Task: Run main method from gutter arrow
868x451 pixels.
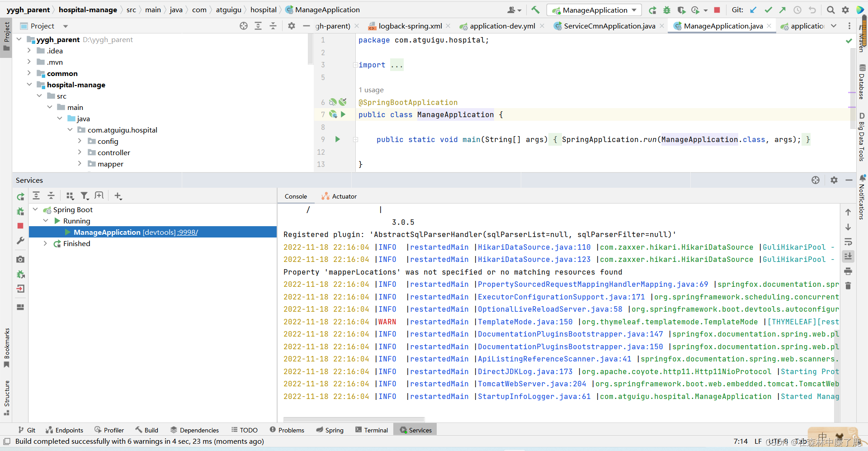Action: coord(337,139)
